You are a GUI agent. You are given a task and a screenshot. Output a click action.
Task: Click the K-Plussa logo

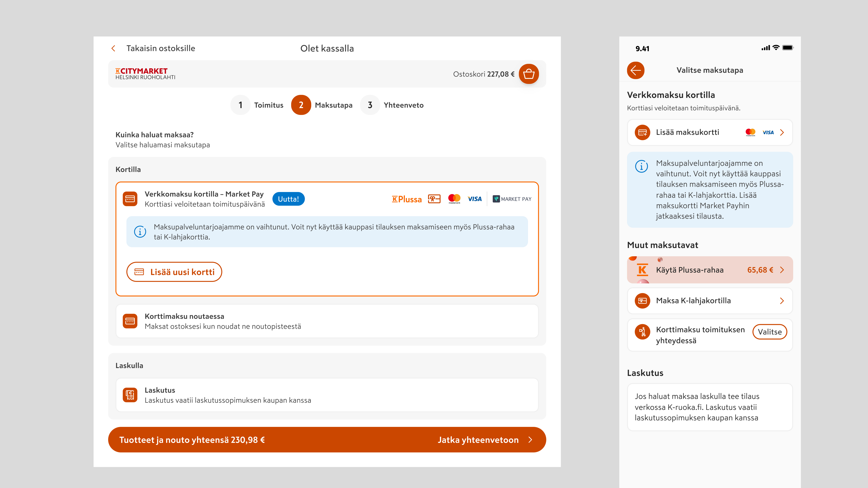[x=407, y=199]
